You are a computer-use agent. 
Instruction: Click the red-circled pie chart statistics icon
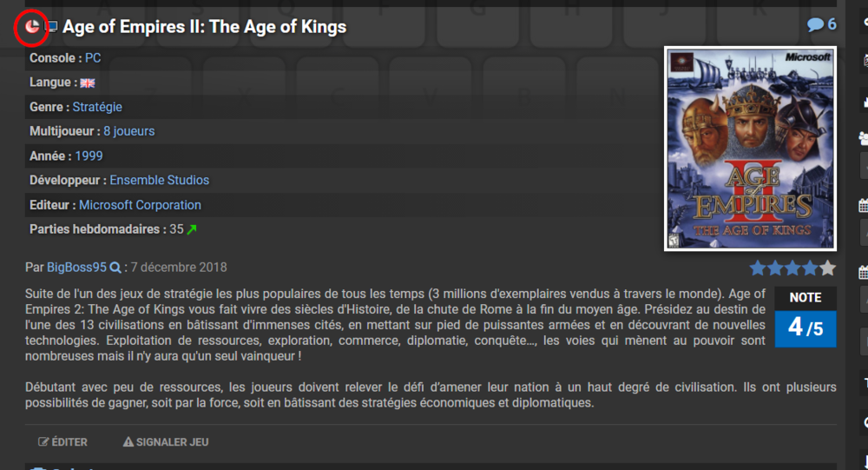pyautogui.click(x=31, y=27)
